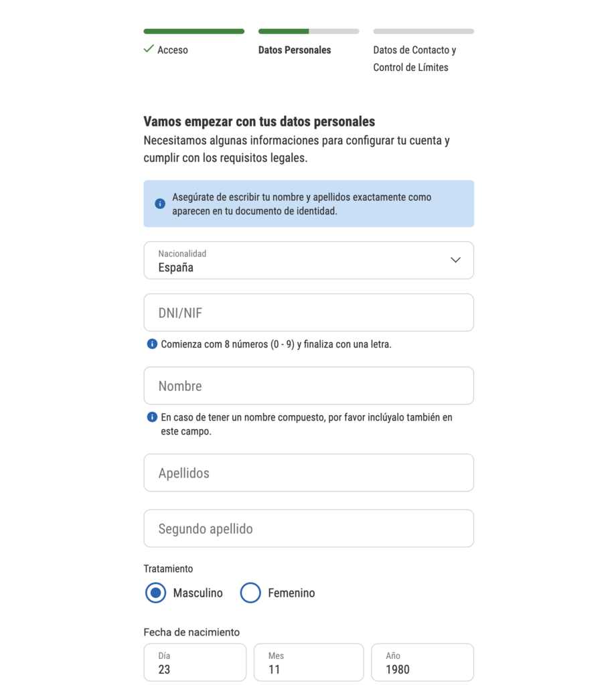Open the Año birth date dropdown
Screen dimensions: 616x685
422,662
